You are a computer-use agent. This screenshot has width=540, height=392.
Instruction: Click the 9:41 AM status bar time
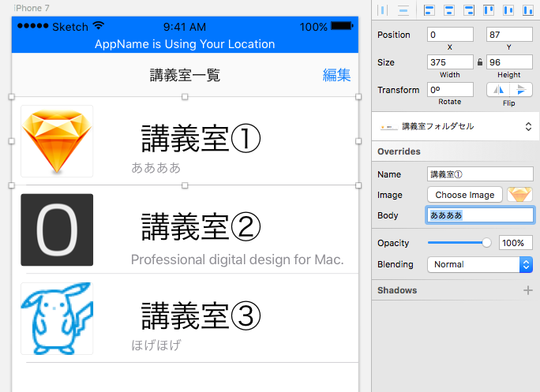pyautogui.click(x=185, y=27)
